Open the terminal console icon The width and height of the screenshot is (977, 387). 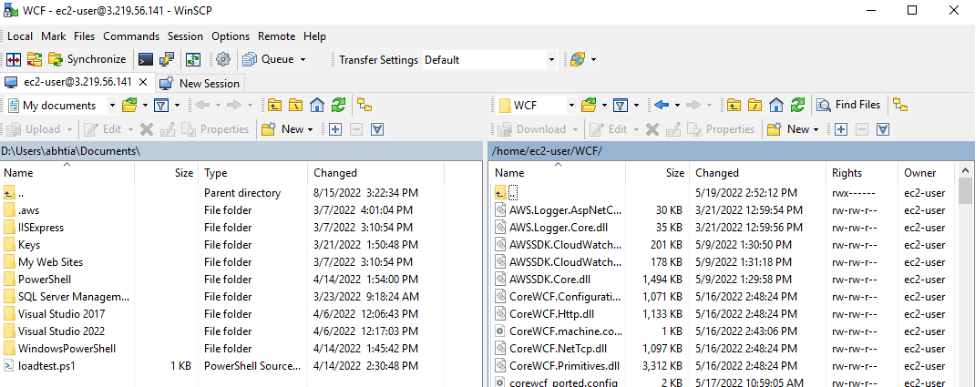point(145,60)
